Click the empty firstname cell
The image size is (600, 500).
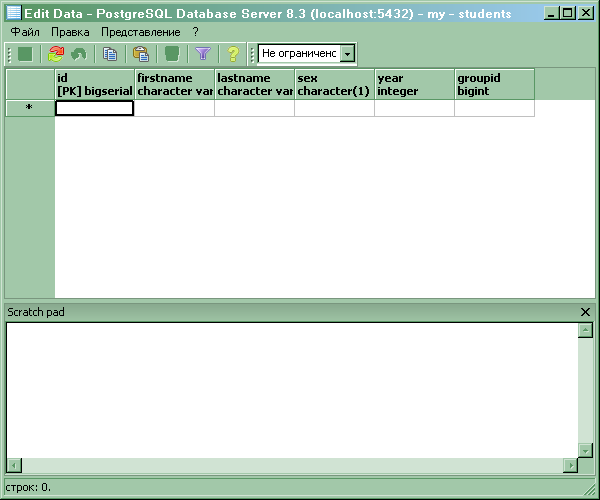point(174,108)
